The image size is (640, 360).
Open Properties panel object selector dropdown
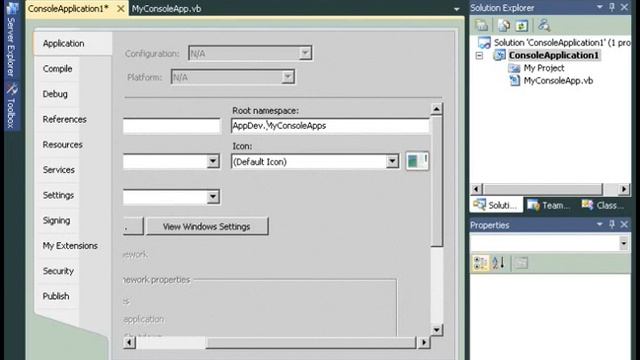pyautogui.click(x=623, y=243)
